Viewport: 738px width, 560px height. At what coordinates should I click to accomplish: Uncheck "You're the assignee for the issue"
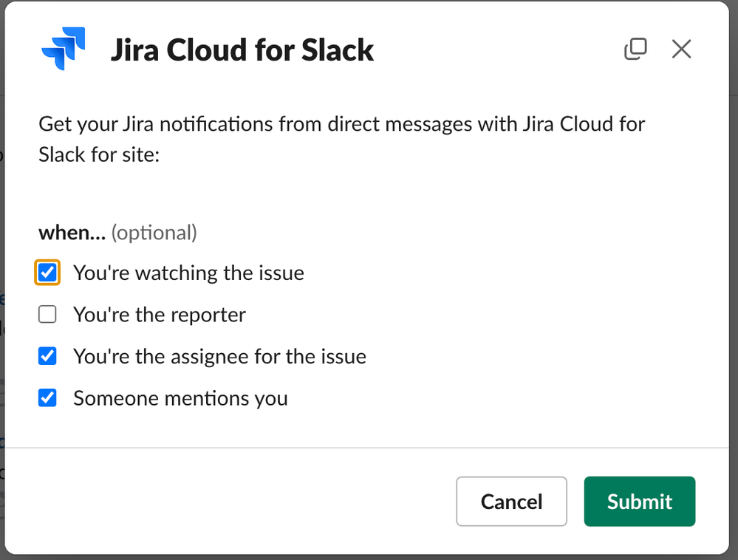tap(47, 356)
